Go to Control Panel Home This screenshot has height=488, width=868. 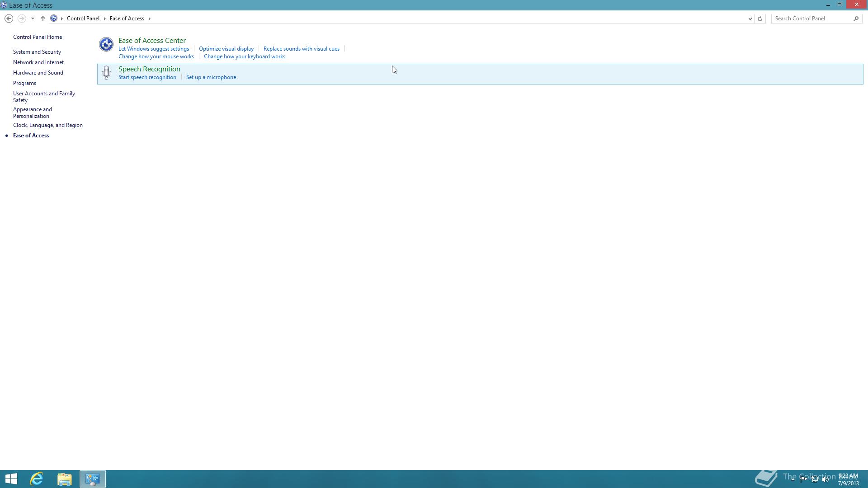38,37
